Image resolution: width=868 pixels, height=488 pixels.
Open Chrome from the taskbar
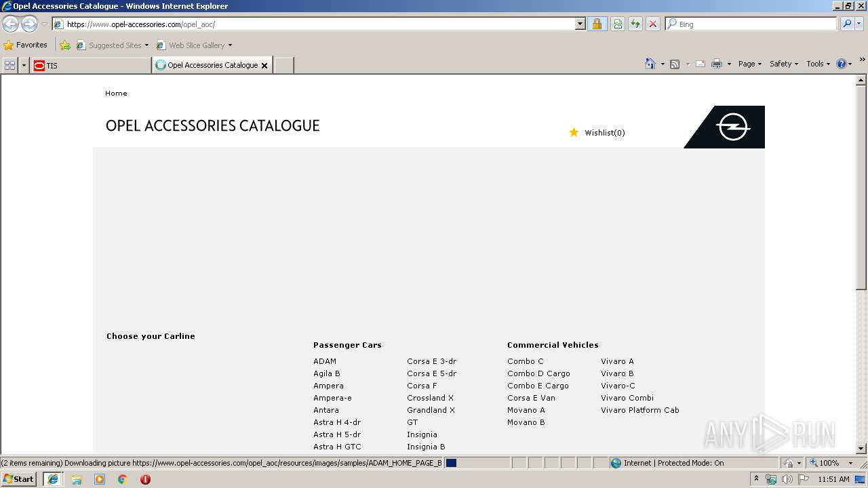click(x=123, y=479)
